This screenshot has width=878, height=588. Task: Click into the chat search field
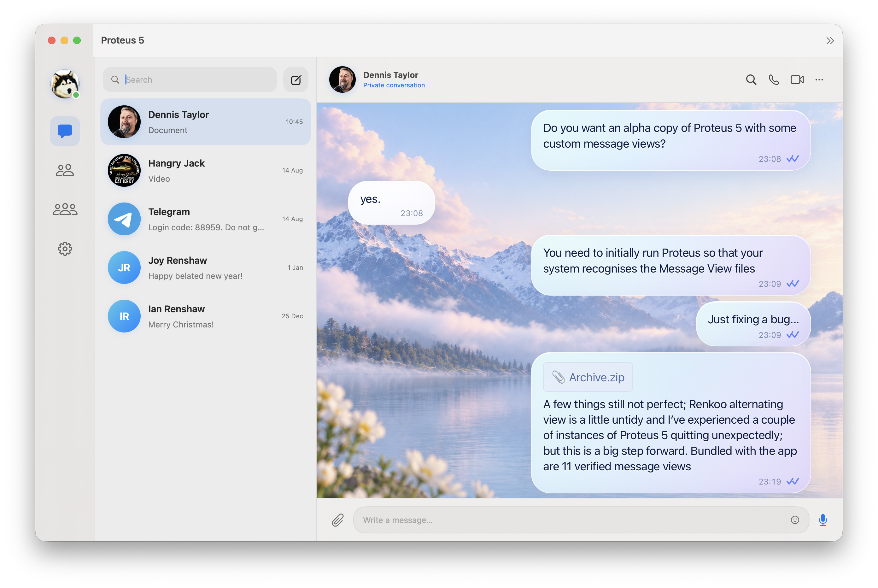190,79
